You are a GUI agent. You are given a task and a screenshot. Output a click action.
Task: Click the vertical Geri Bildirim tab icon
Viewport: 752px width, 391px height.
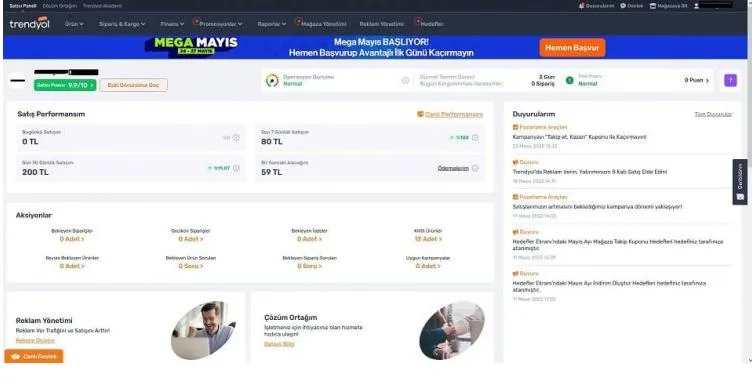[x=740, y=197]
